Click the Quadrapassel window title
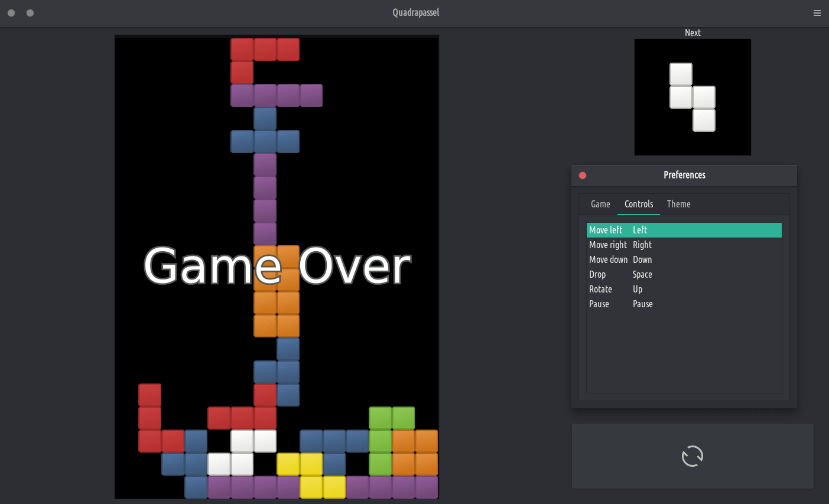Viewport: 829px width, 504px height. coord(415,12)
